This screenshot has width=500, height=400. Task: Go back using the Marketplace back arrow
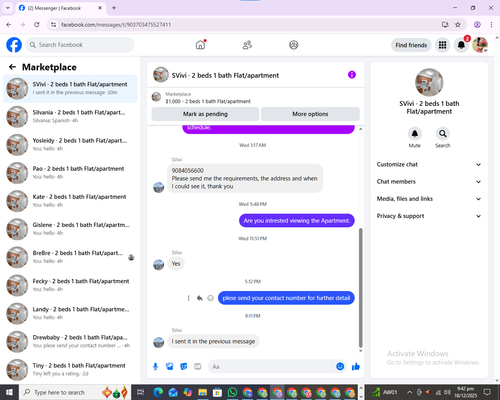(12, 67)
